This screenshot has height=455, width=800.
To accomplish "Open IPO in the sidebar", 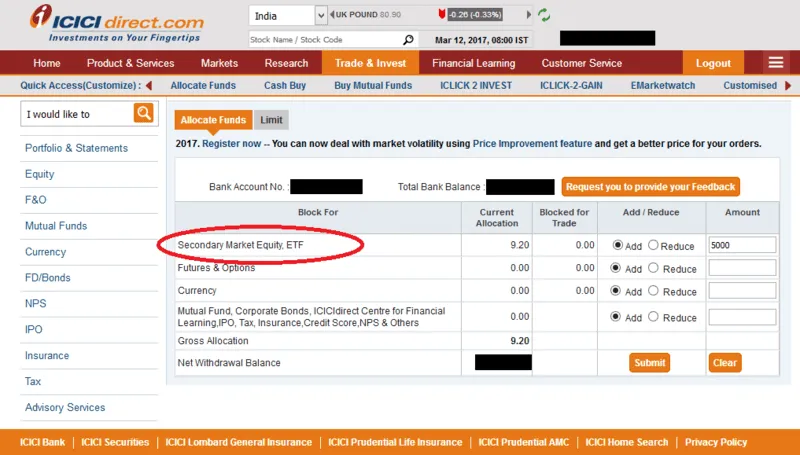I will tap(34, 330).
